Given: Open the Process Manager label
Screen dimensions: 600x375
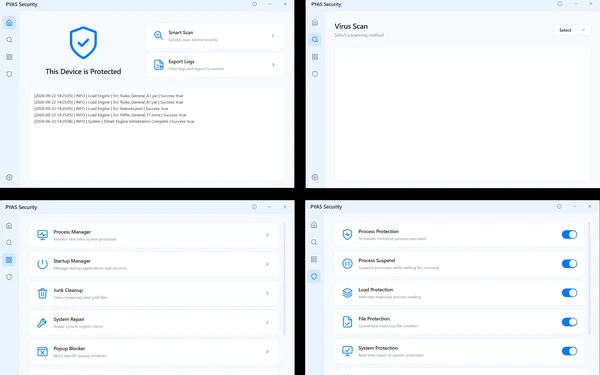Looking at the screenshot, I should tap(72, 232).
